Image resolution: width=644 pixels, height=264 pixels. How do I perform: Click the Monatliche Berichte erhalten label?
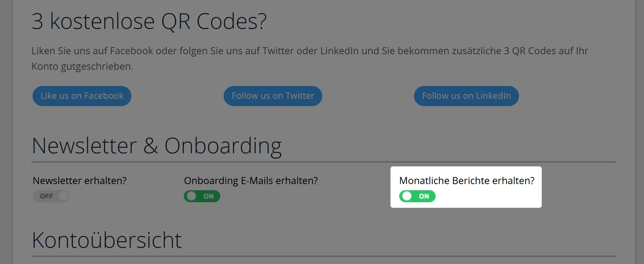467,181
